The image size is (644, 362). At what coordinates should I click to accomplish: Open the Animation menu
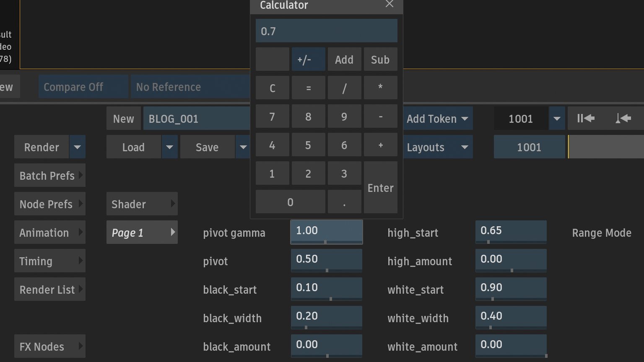click(50, 232)
